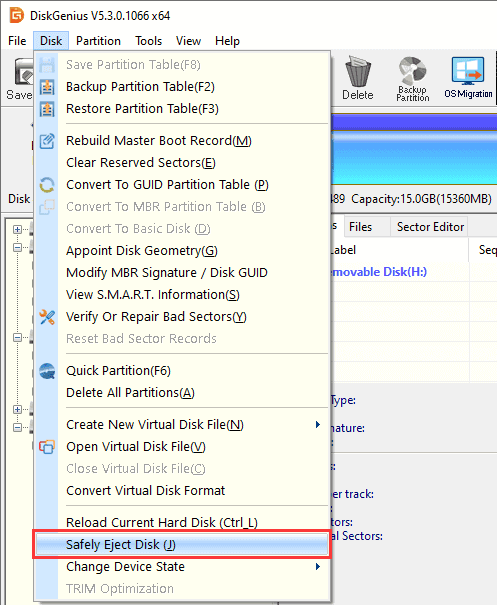Screen dimensions: 497x605
Task: Click the Verify Or Repair Bad Sectors tools icon
Action: tap(47, 317)
